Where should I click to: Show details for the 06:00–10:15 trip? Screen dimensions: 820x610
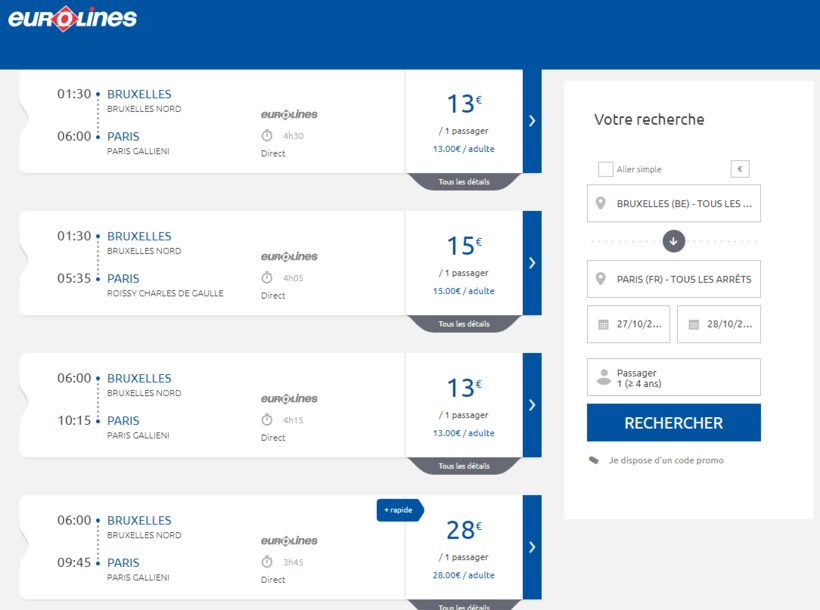[464, 466]
